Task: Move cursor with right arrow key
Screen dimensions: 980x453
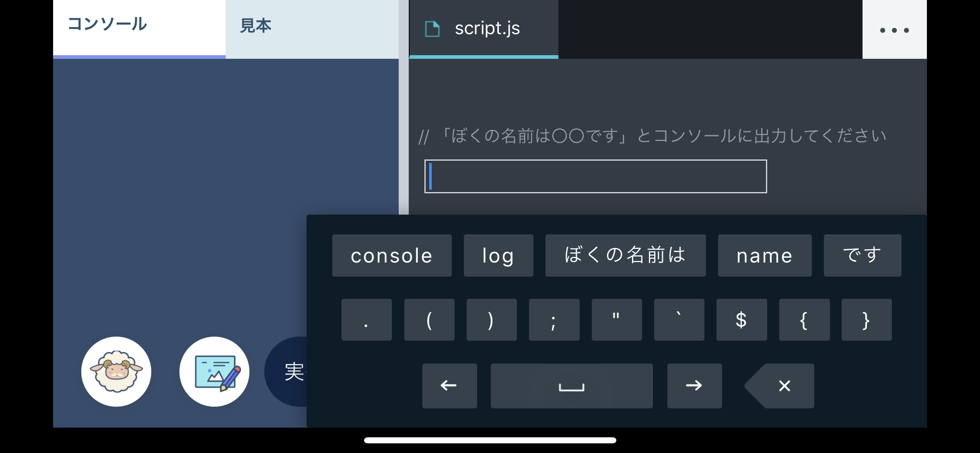Action: point(694,386)
